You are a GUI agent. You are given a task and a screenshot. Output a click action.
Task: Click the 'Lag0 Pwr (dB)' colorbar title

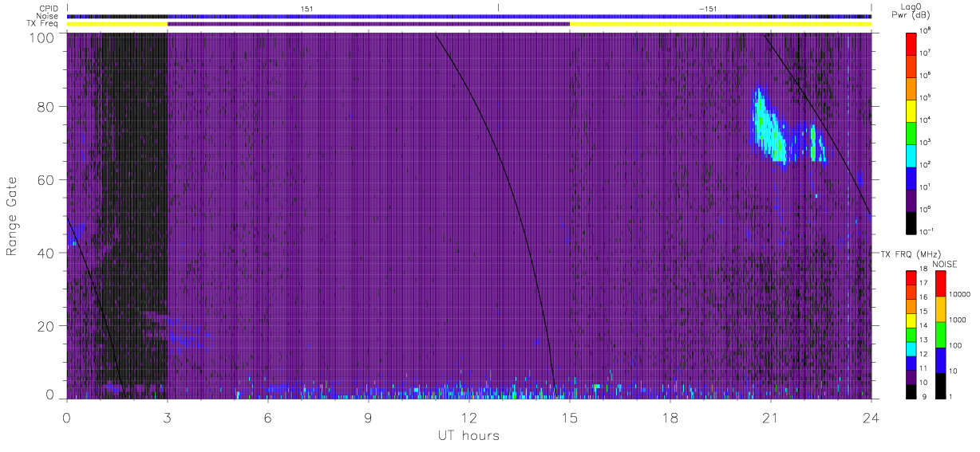click(912, 11)
